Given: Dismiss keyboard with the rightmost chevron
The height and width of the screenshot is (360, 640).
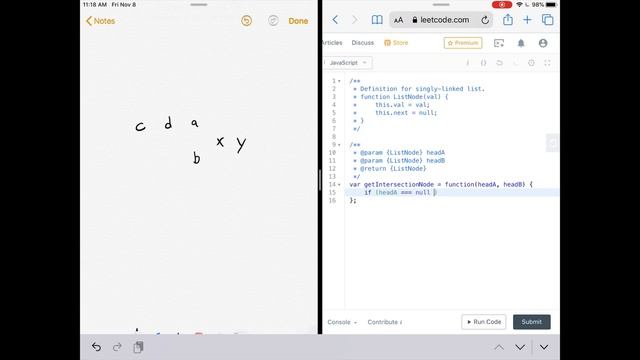Looking at the screenshot, I should click(544, 347).
